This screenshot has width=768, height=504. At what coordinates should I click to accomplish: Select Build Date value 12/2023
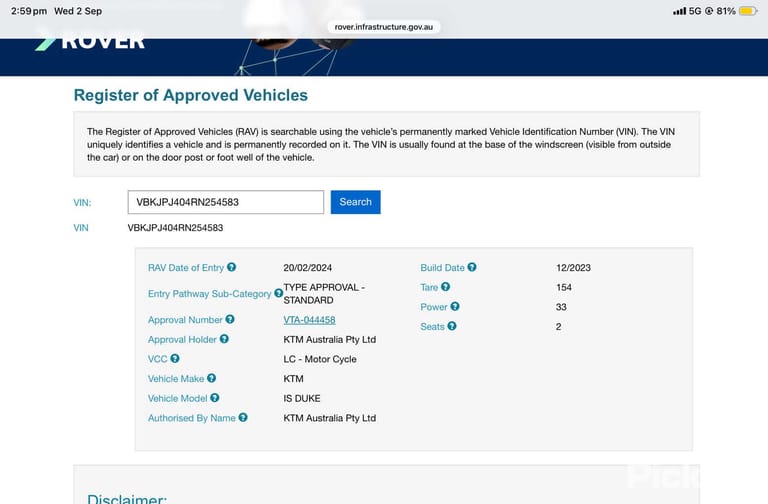click(574, 268)
